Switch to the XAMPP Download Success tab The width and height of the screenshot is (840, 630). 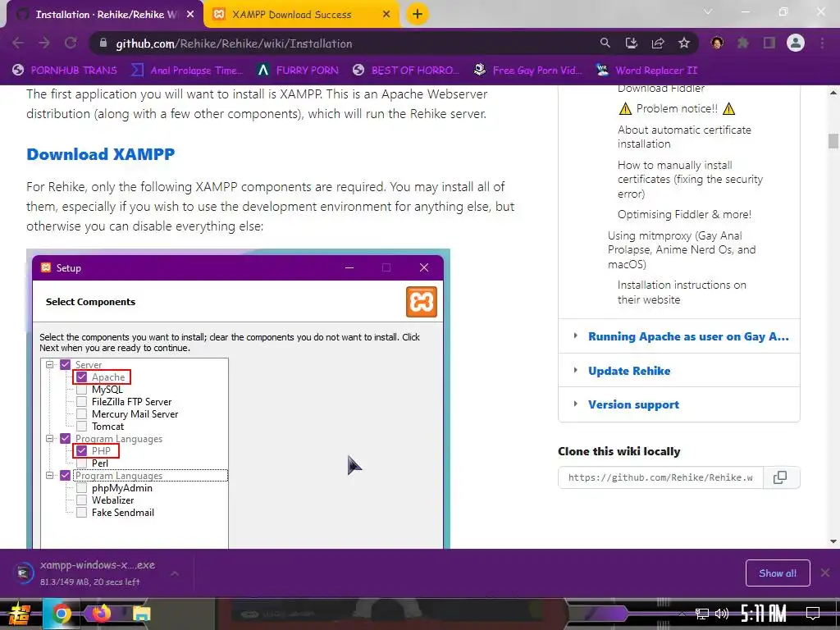click(x=302, y=15)
